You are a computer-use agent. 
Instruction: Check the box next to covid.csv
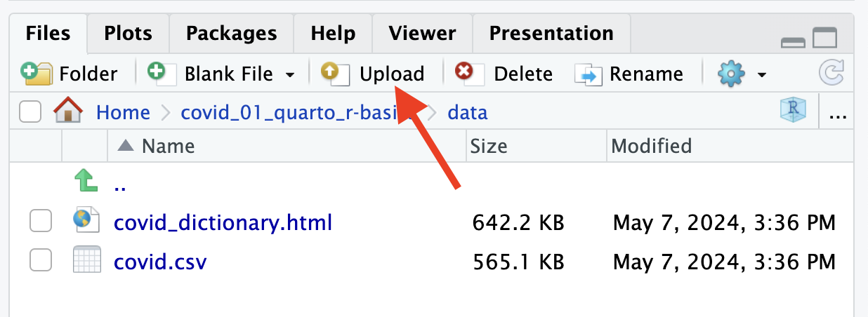41,262
